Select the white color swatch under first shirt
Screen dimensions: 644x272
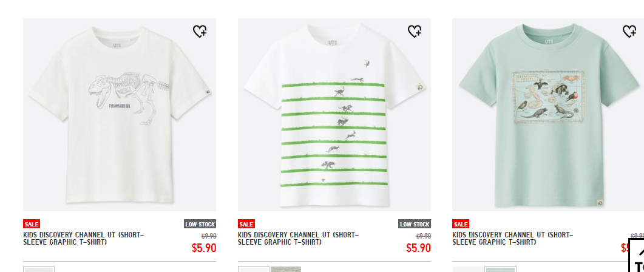pos(39,269)
